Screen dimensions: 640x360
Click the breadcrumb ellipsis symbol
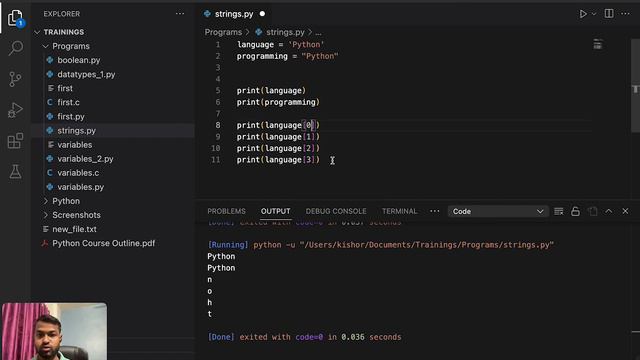[318, 32]
